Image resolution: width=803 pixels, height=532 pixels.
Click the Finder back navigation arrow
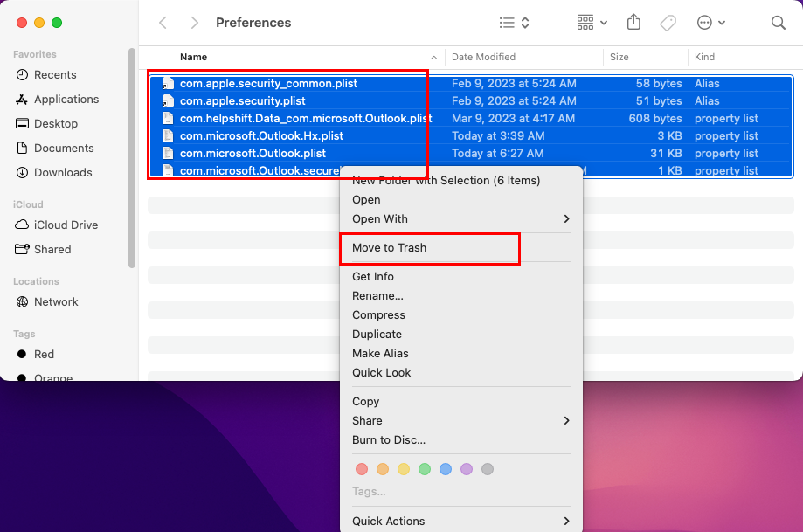(163, 23)
